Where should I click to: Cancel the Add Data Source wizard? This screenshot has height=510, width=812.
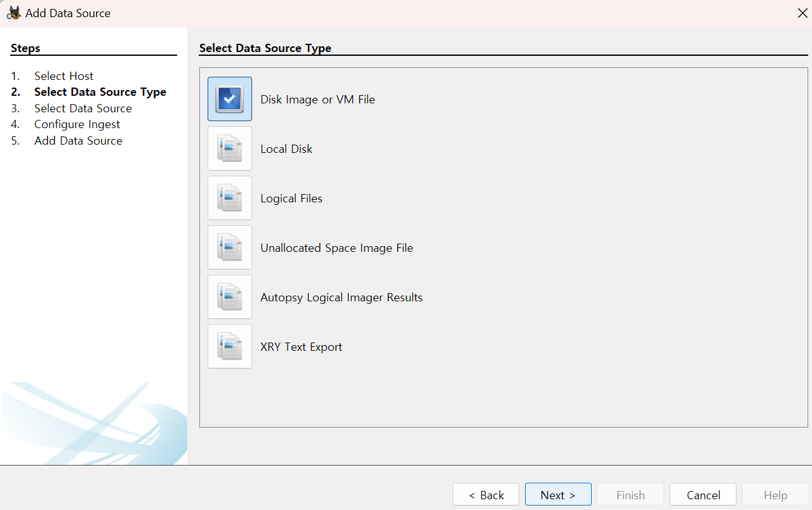(x=703, y=495)
